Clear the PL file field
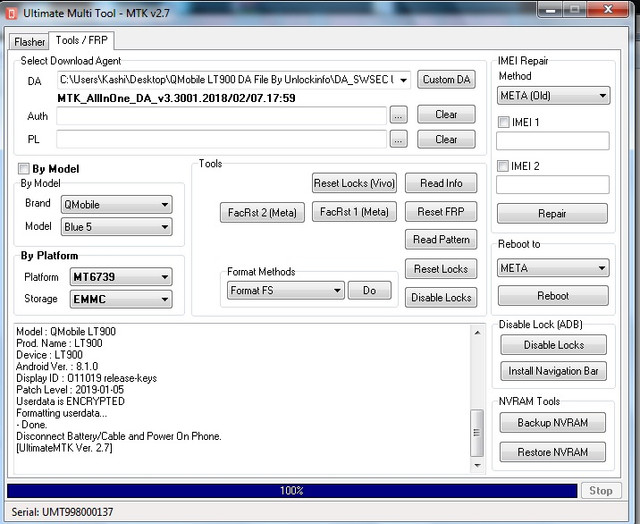 click(446, 139)
